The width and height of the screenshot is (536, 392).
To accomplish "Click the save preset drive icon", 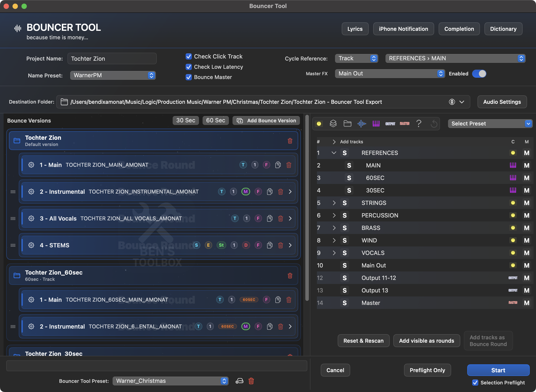I will tap(239, 381).
